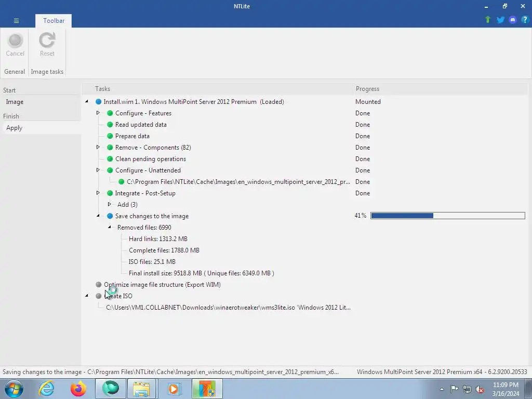Select the Clean pending operations row

coord(150,159)
